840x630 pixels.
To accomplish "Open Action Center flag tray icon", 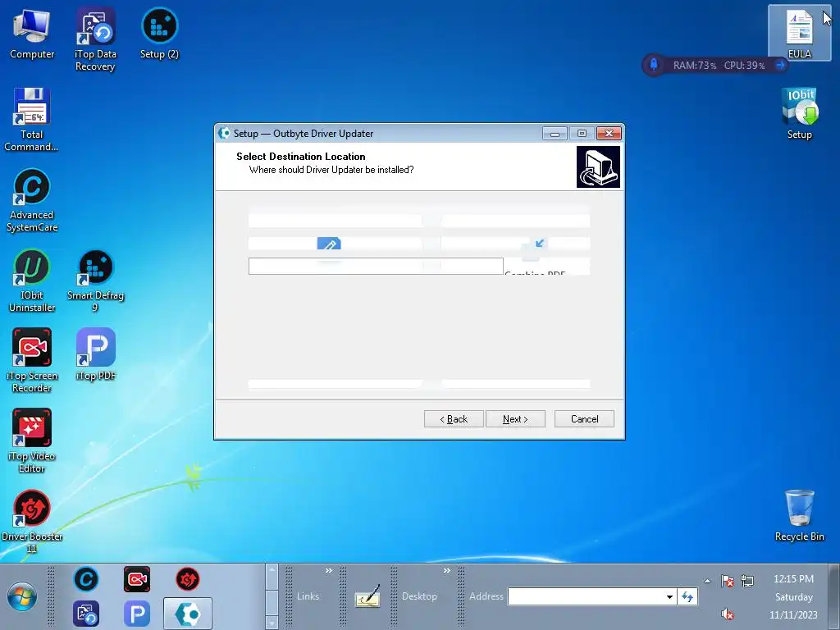I will 727,581.
